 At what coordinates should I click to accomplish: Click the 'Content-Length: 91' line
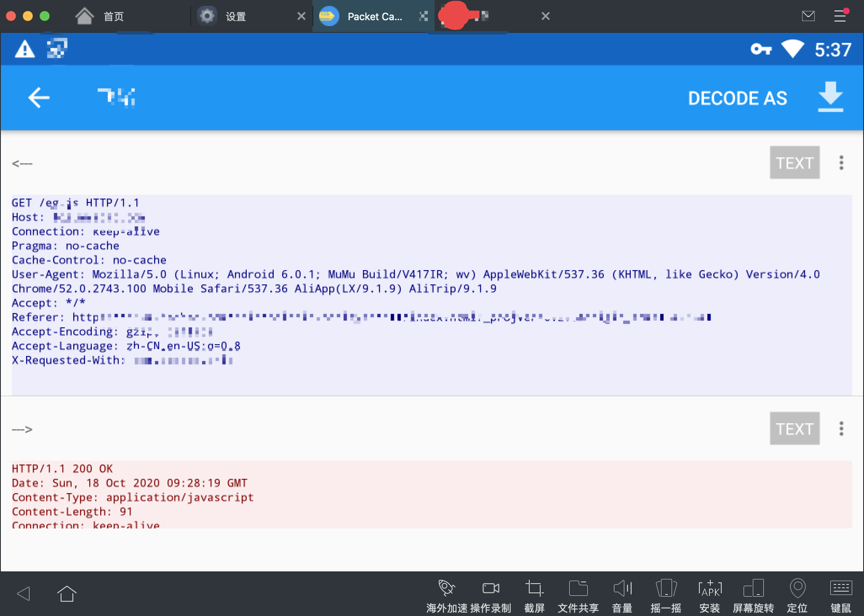tap(72, 512)
